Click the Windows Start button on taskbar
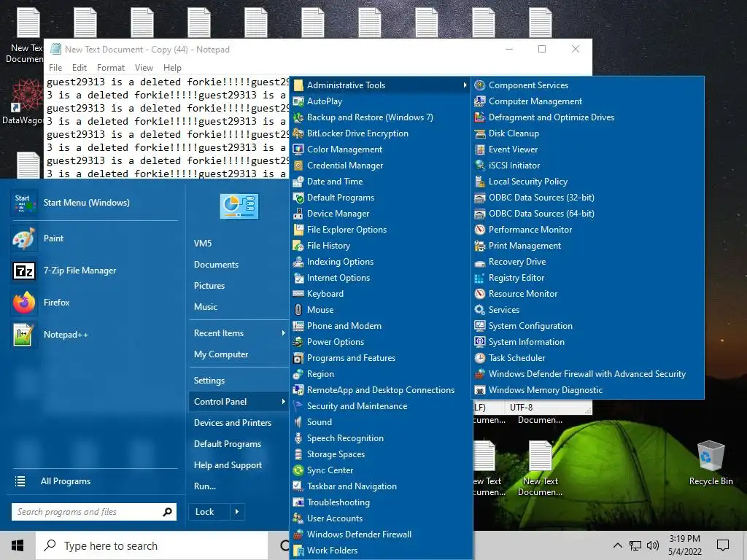The height and width of the screenshot is (560, 747). [x=18, y=545]
